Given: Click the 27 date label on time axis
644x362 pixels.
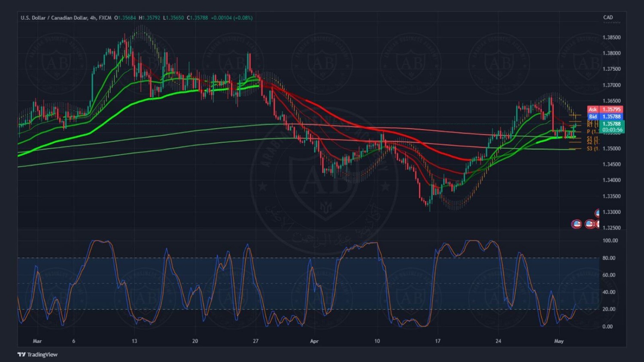Looking at the screenshot, I should 255,341.
